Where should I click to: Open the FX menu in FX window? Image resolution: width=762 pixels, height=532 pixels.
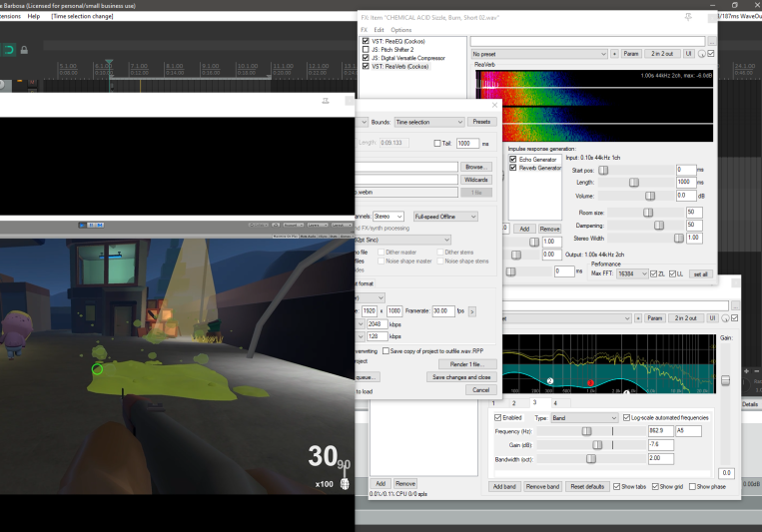click(364, 30)
